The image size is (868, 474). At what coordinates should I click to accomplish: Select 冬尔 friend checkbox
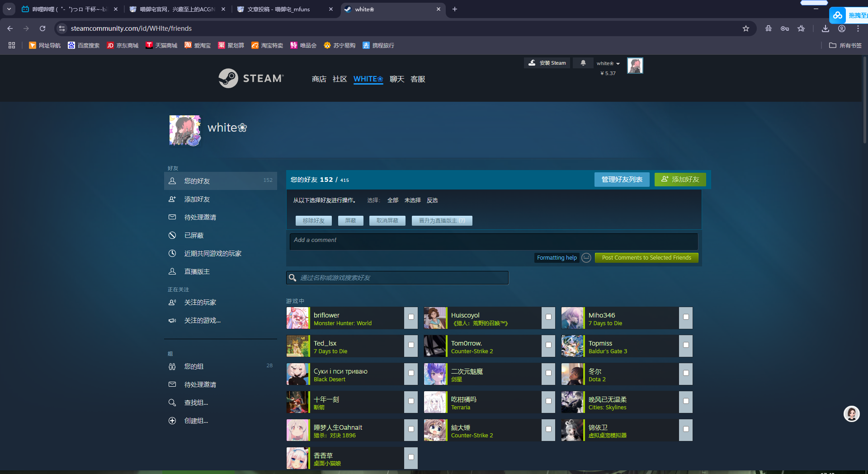pos(686,373)
